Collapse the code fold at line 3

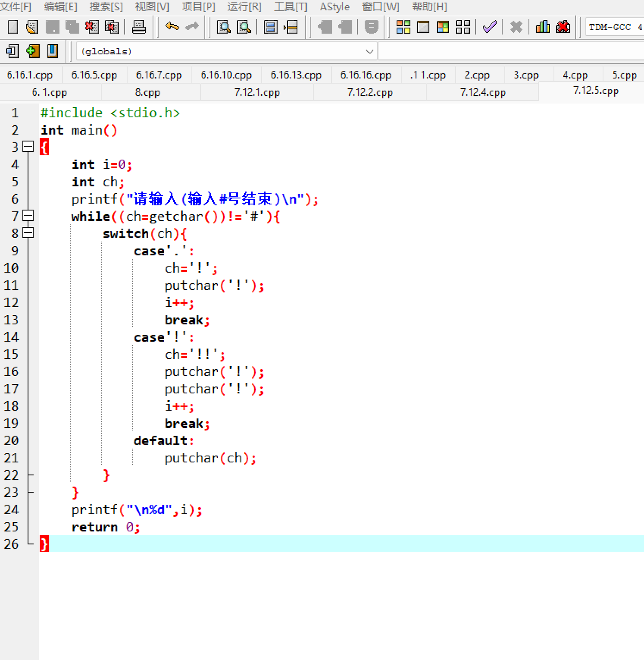(x=28, y=147)
